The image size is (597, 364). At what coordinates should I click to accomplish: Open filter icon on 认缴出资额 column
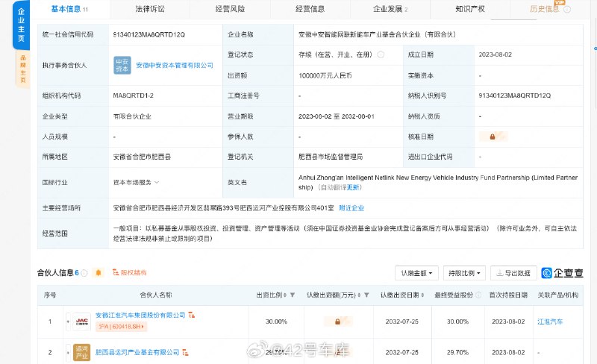366,295
